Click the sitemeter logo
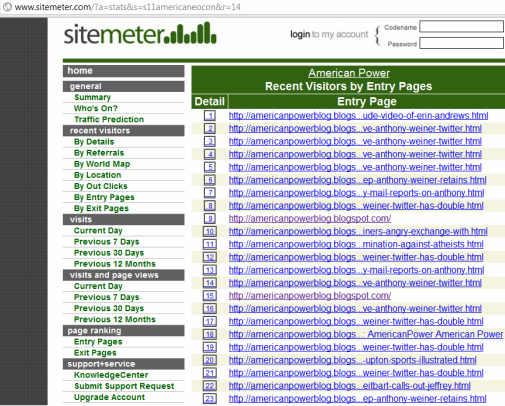The image size is (505, 406). [140, 34]
